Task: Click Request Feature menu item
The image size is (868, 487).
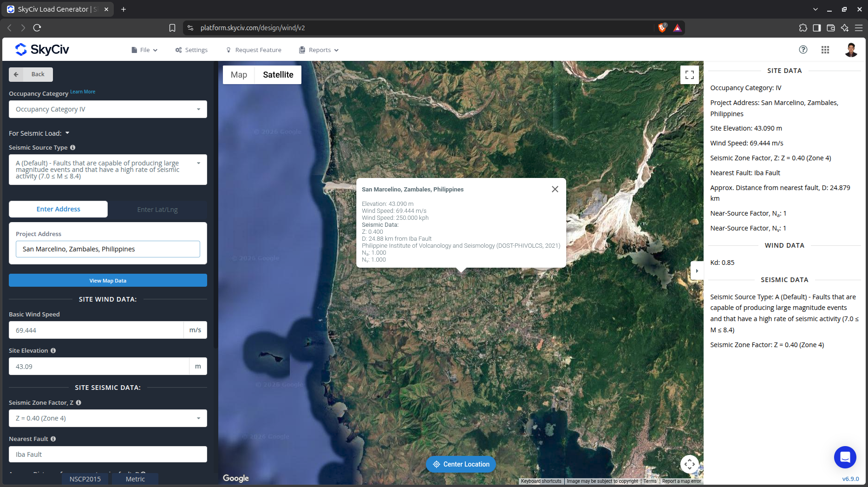Action: click(x=254, y=50)
